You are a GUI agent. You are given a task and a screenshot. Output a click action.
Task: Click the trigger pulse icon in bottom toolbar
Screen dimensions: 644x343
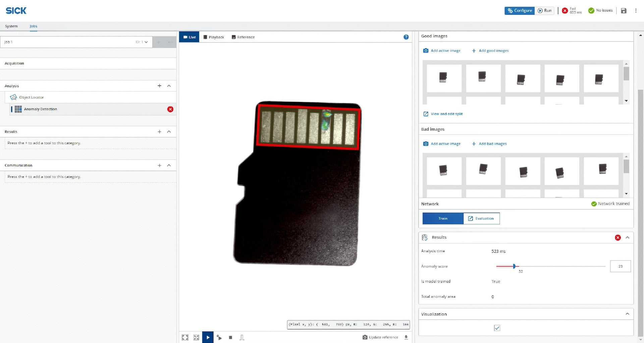242,337
